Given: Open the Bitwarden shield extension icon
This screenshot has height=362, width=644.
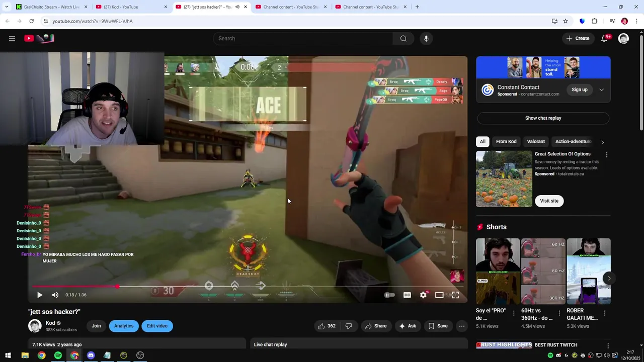Looking at the screenshot, I should click(582, 21).
